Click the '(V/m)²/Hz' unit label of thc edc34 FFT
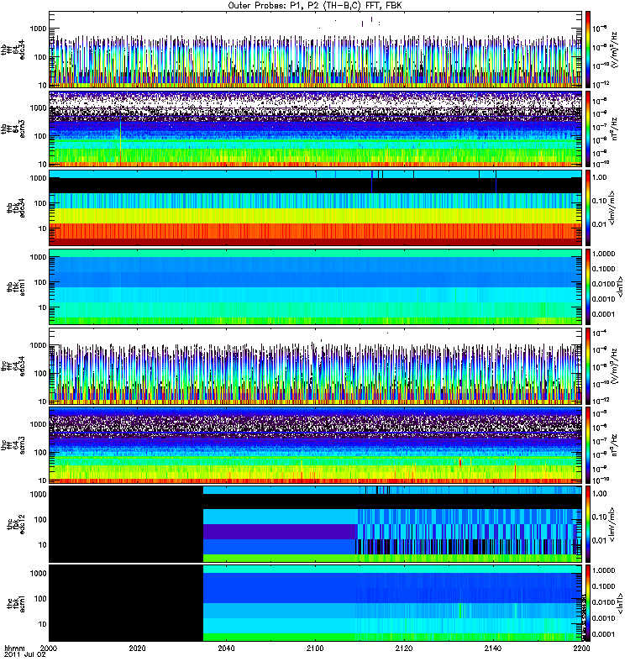 click(615, 366)
